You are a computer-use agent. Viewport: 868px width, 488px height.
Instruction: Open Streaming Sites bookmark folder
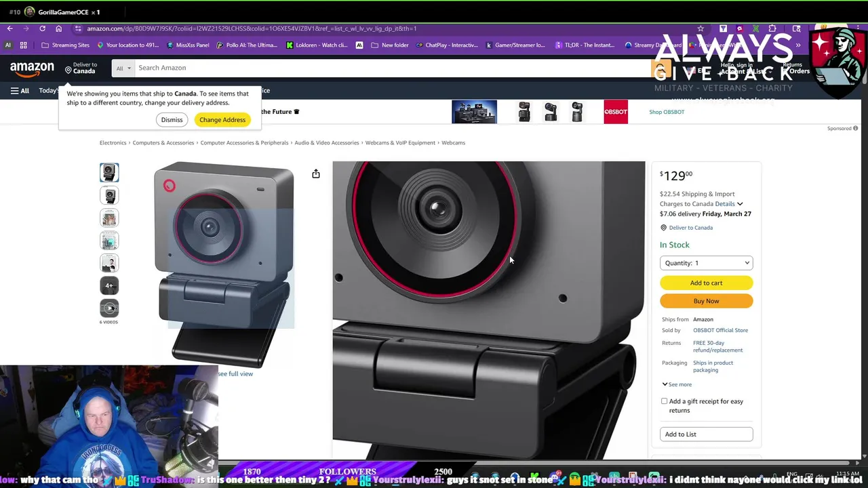coord(65,45)
